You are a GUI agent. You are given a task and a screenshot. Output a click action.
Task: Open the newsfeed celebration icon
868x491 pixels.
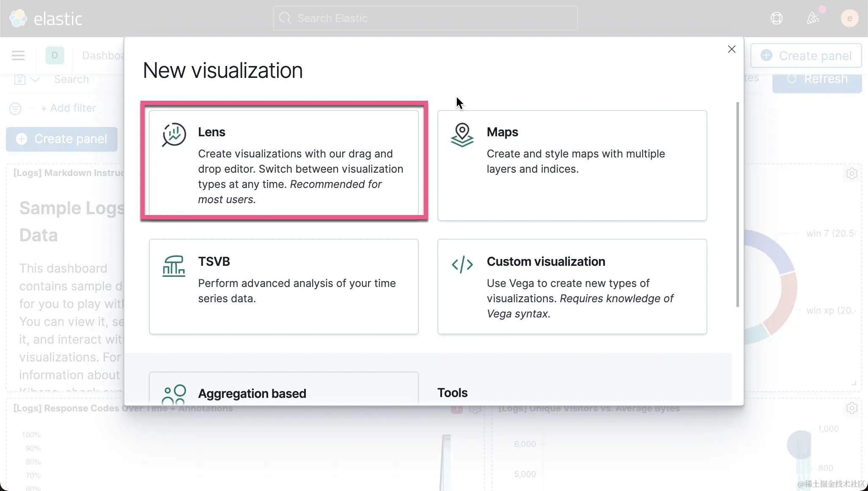point(813,18)
